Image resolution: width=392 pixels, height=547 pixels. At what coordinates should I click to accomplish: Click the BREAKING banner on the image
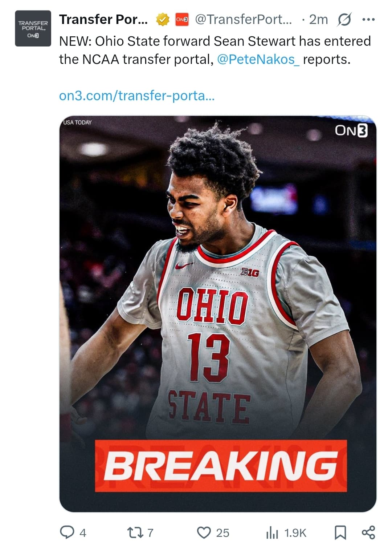pos(221,466)
